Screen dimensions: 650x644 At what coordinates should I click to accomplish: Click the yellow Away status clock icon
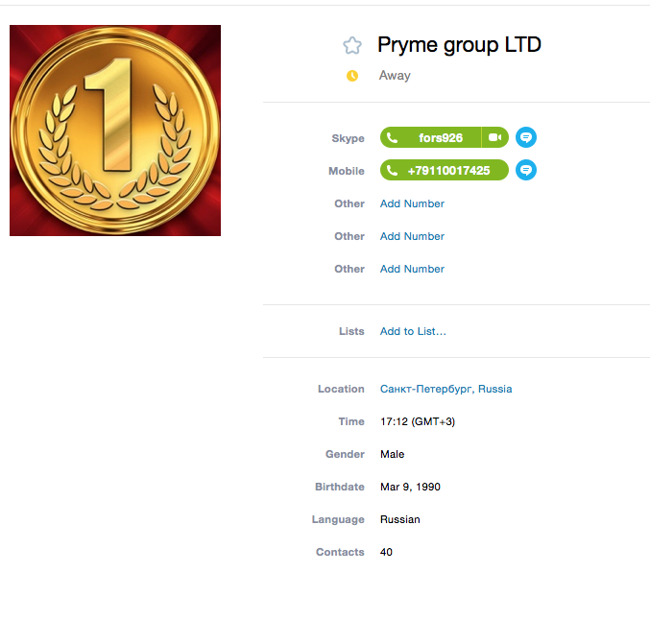click(352, 76)
